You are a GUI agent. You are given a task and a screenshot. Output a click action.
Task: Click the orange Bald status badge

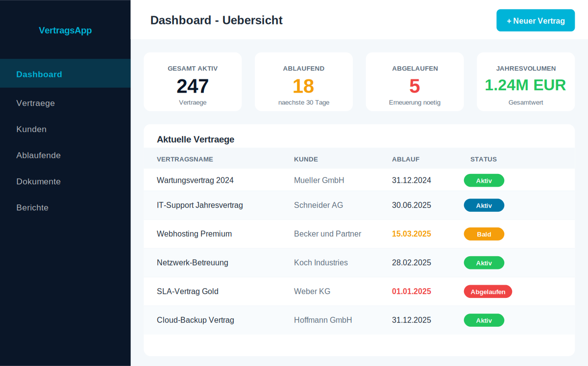[x=484, y=234]
